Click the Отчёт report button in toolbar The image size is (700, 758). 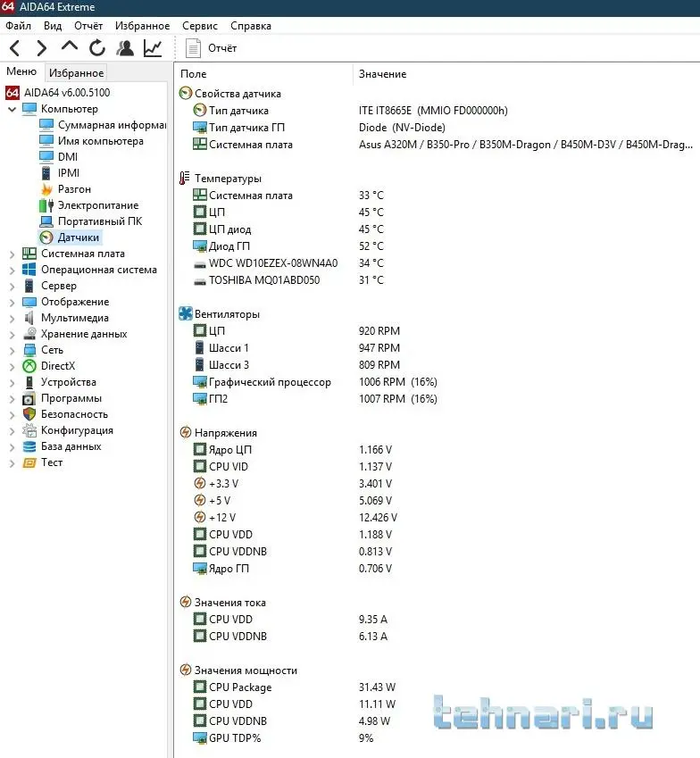(x=212, y=48)
